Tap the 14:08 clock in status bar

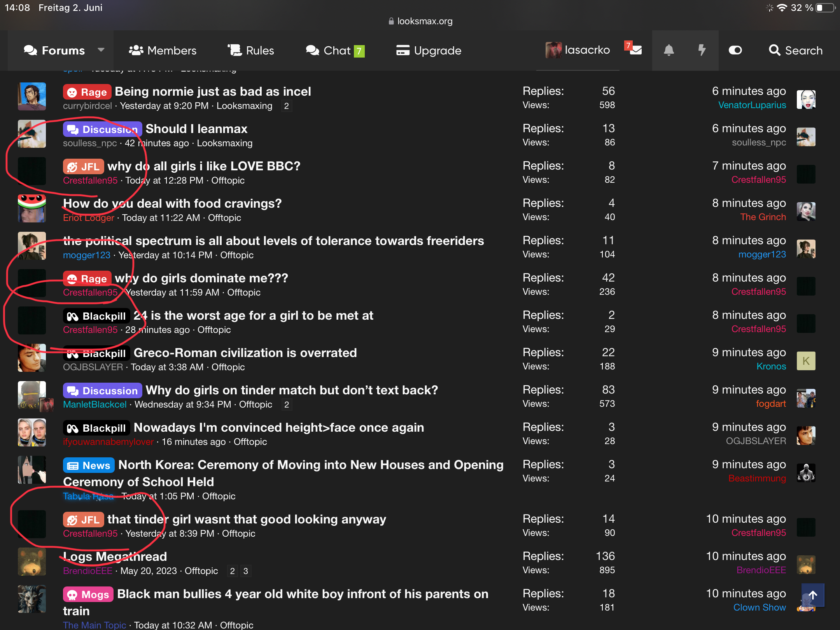click(17, 7)
